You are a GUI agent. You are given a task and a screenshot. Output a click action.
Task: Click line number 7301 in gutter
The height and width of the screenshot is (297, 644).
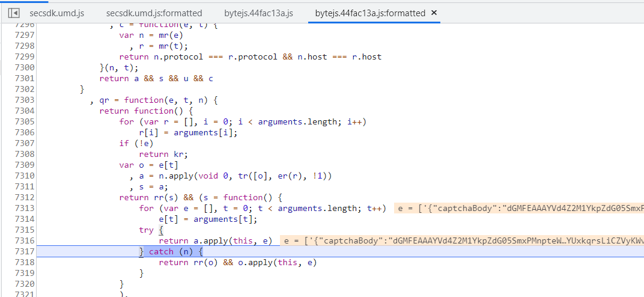(24, 79)
